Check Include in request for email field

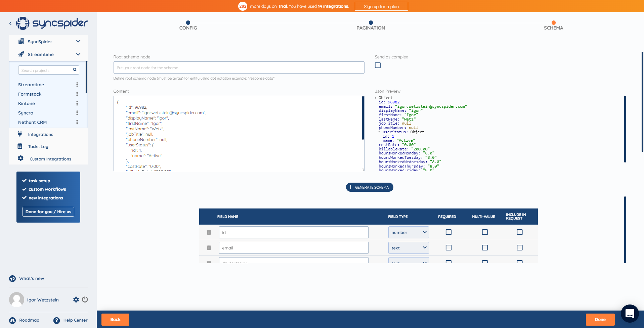(x=520, y=248)
